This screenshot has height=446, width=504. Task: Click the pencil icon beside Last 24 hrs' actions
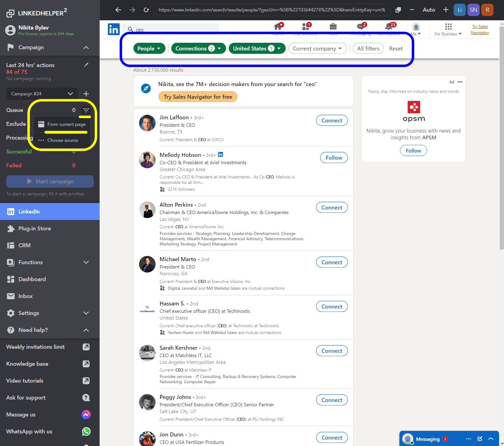(x=86, y=65)
